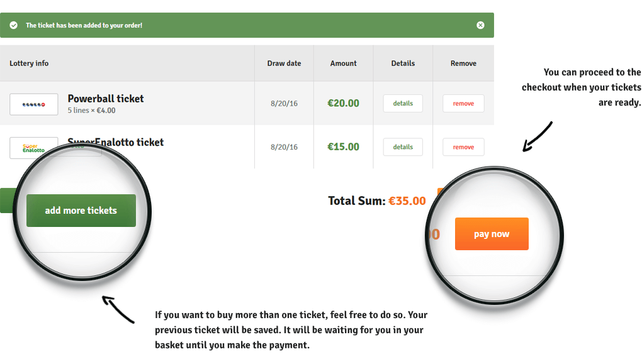The image size is (642, 364).
Task: View details for SuperEnalotto ticket
Action: tap(403, 147)
